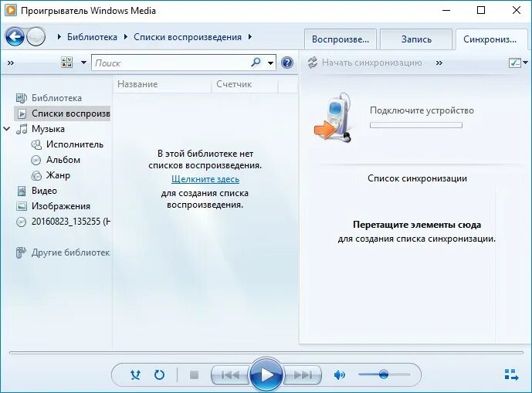
Task: Toggle shuffle mode
Action: pyautogui.click(x=135, y=374)
